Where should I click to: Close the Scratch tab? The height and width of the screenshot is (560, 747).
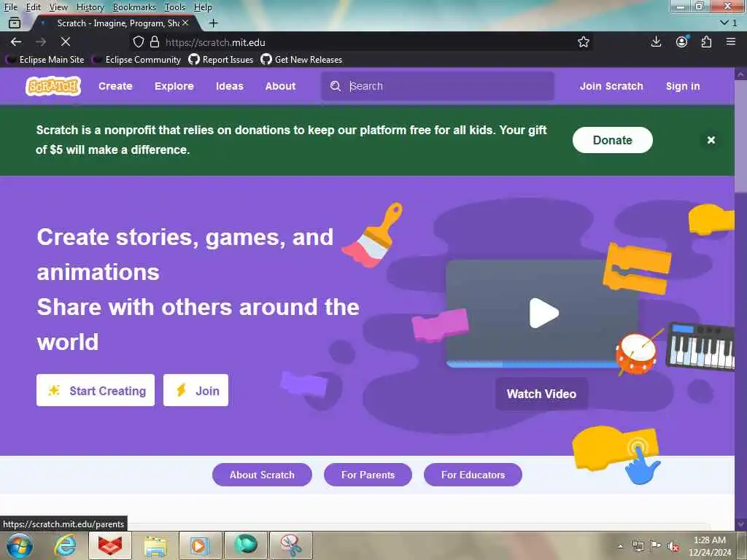pyautogui.click(x=185, y=23)
